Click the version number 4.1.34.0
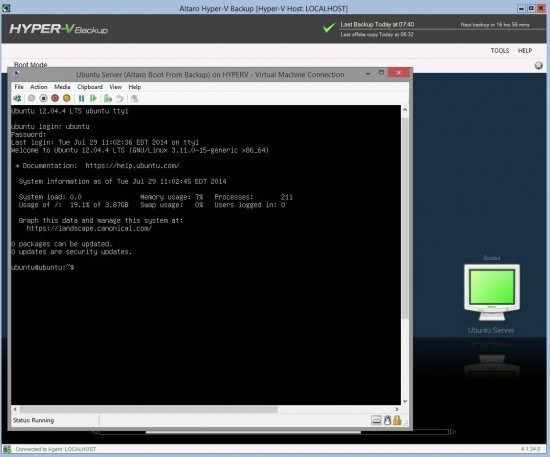 click(530, 449)
